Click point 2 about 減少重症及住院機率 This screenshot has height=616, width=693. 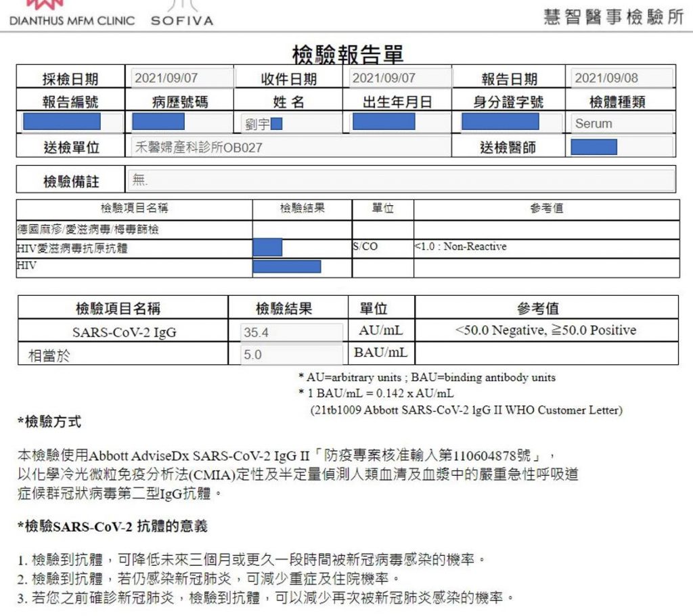(209, 579)
